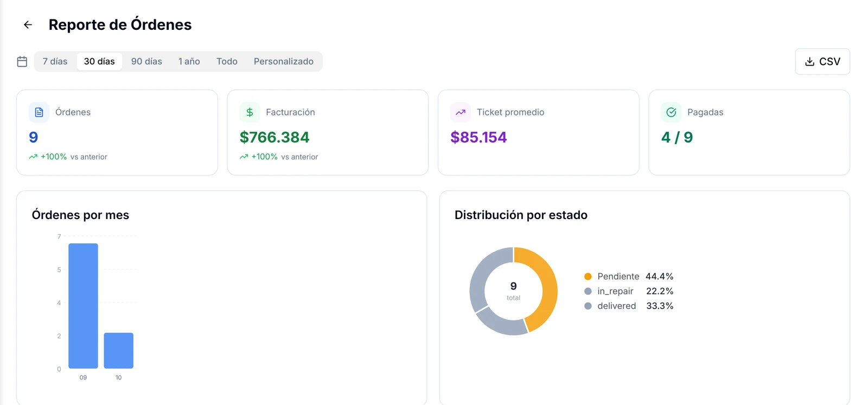Click the Pagadas checkmark icon
This screenshot has height=405, width=868.
(x=671, y=112)
